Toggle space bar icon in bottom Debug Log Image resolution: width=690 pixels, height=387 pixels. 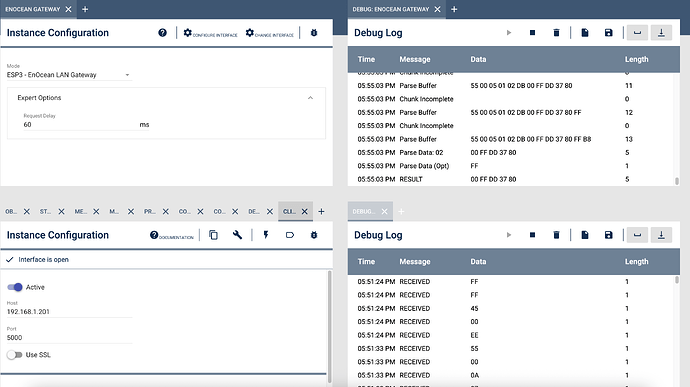[x=637, y=235]
